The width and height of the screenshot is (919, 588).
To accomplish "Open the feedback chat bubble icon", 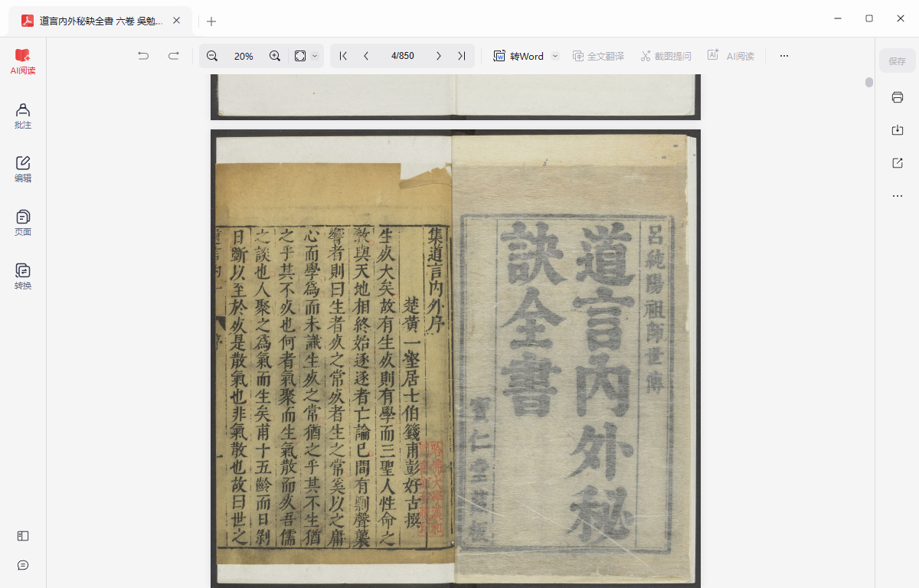I will pyautogui.click(x=23, y=565).
